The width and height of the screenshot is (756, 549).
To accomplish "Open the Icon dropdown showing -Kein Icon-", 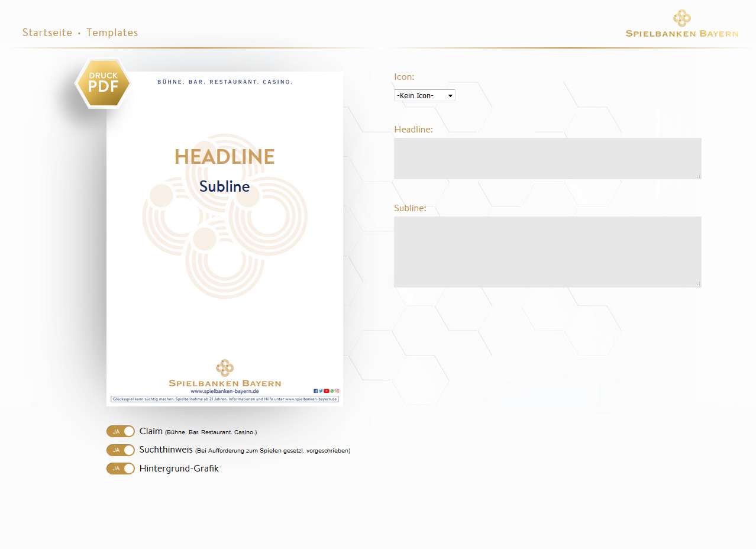I will (x=424, y=95).
